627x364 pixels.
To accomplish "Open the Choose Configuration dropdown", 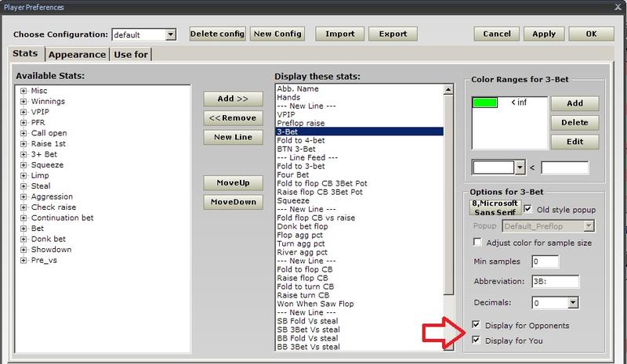I will pyautogui.click(x=171, y=34).
